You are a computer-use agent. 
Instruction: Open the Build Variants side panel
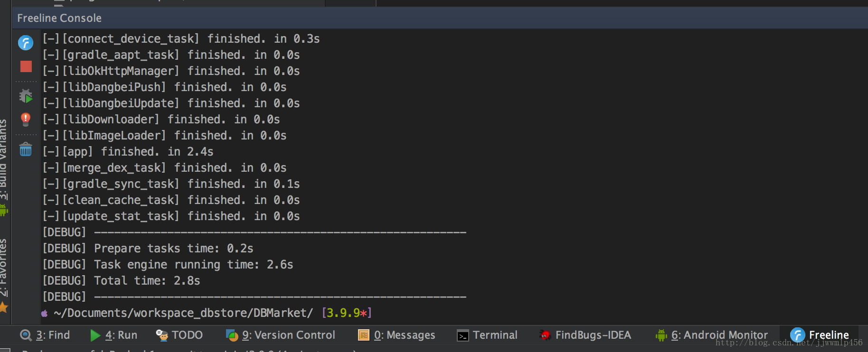click(x=4, y=159)
